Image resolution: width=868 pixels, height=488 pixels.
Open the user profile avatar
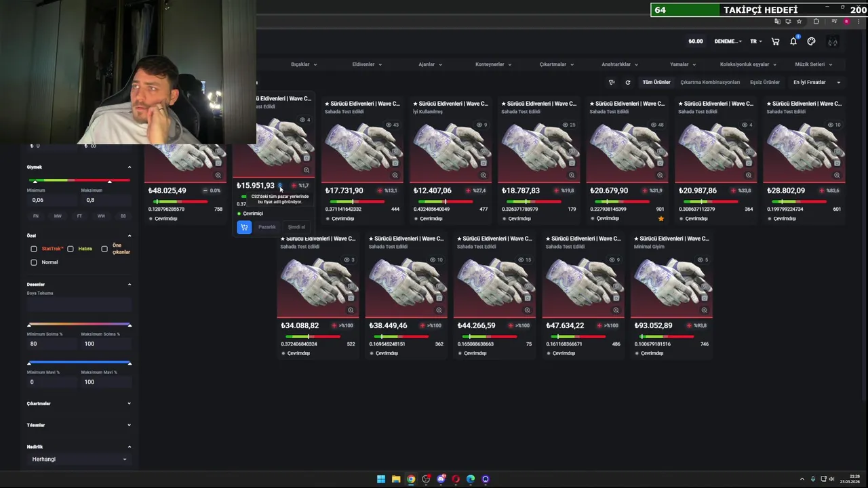point(833,41)
